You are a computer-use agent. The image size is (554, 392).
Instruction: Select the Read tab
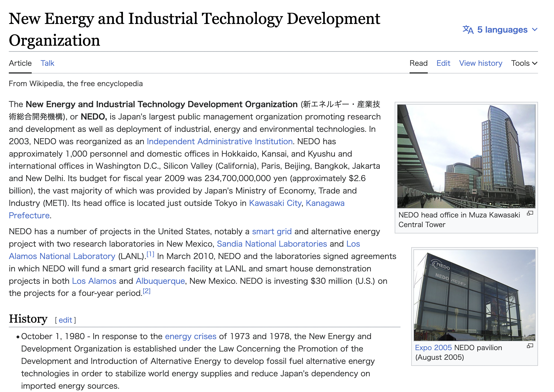[x=418, y=63]
